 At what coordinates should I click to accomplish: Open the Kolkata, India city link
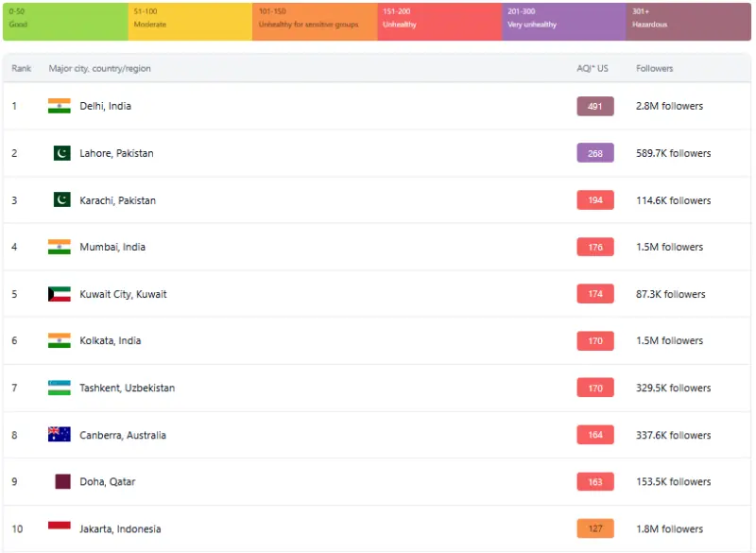[x=112, y=340]
